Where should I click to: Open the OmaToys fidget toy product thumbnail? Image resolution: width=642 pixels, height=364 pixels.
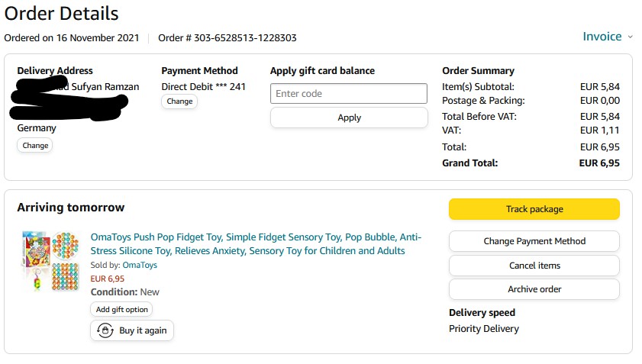coord(50,261)
